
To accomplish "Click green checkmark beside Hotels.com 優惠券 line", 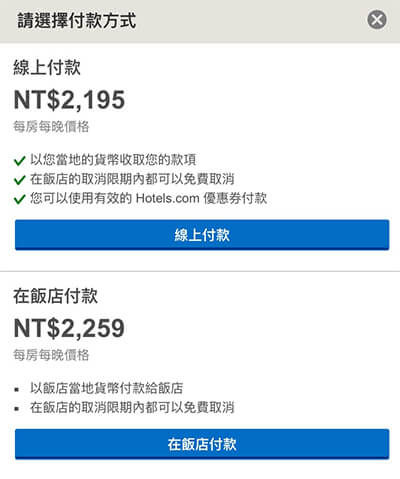I will point(20,199).
